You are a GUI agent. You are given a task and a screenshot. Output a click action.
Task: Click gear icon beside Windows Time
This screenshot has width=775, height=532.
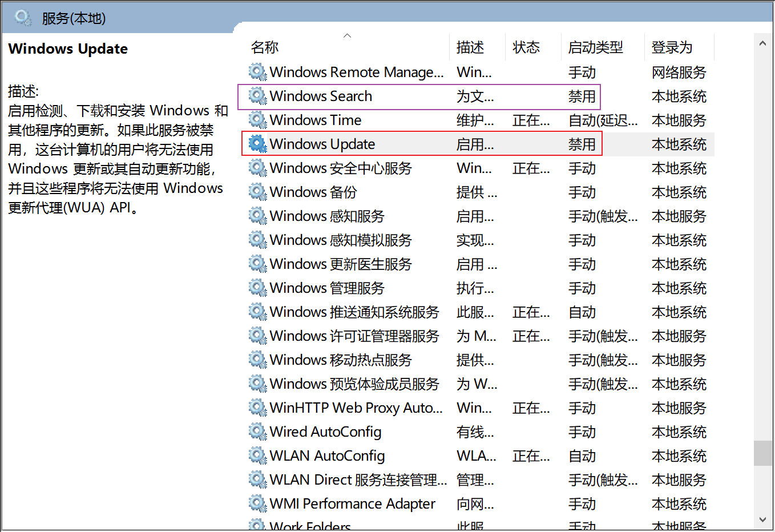tap(257, 120)
